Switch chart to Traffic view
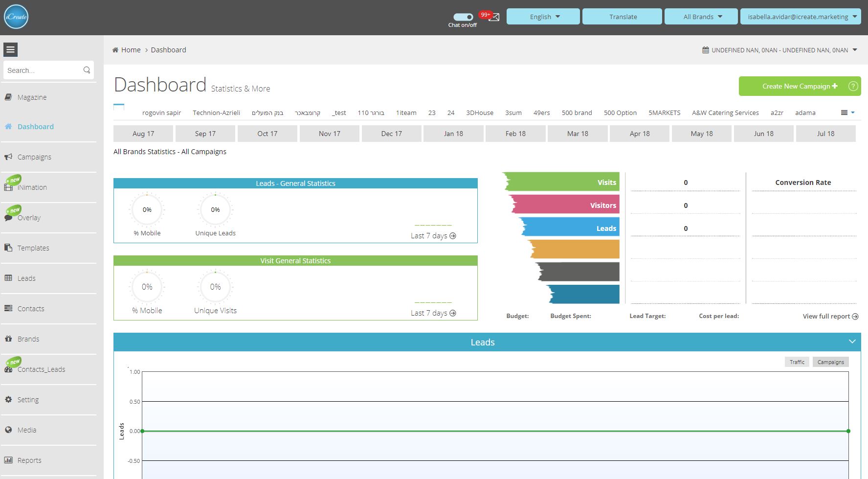The width and height of the screenshot is (868, 479). point(797,362)
